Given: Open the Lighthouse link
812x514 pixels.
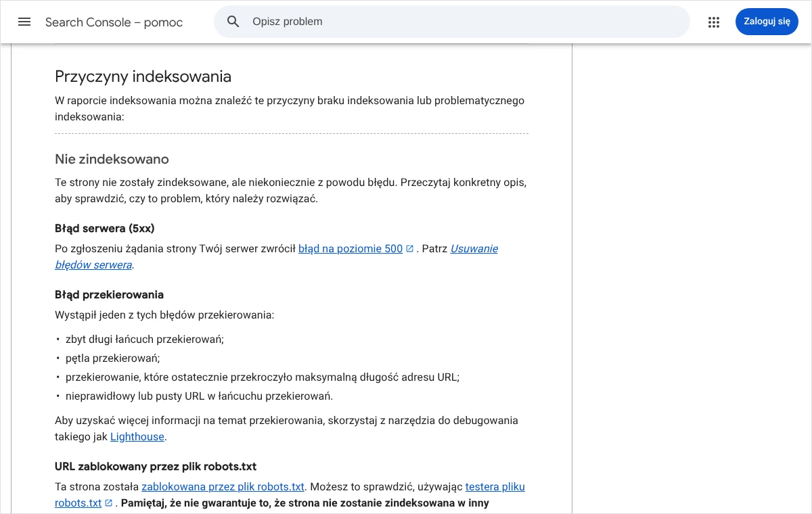Looking at the screenshot, I should 137,437.
